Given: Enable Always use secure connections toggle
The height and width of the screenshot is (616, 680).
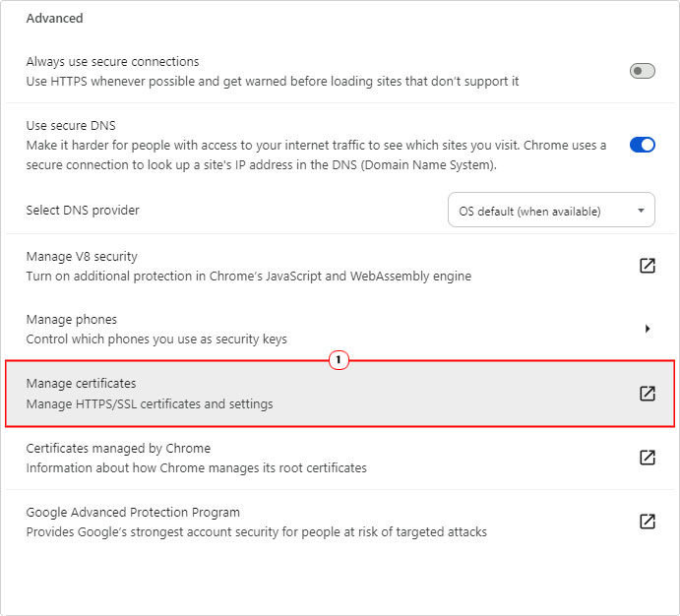Looking at the screenshot, I should (643, 71).
